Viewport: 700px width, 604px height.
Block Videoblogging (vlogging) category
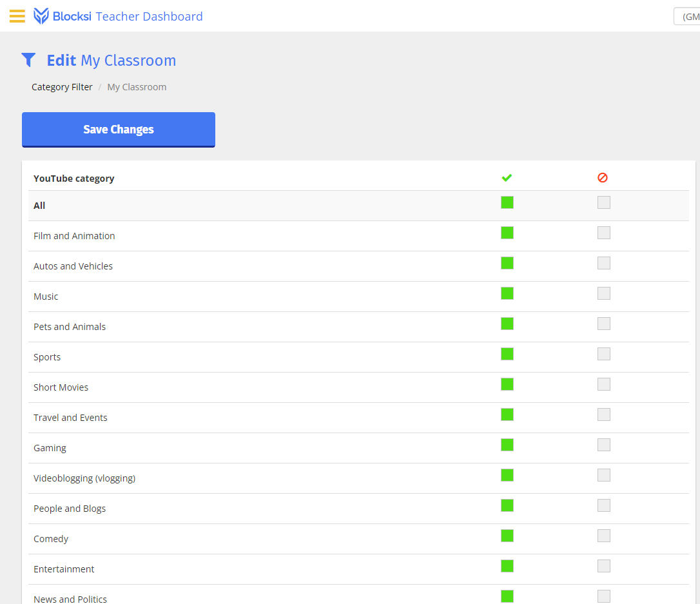click(x=603, y=475)
